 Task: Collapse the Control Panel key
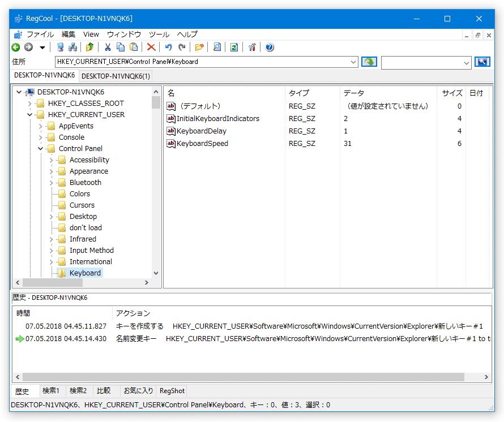[x=41, y=149]
